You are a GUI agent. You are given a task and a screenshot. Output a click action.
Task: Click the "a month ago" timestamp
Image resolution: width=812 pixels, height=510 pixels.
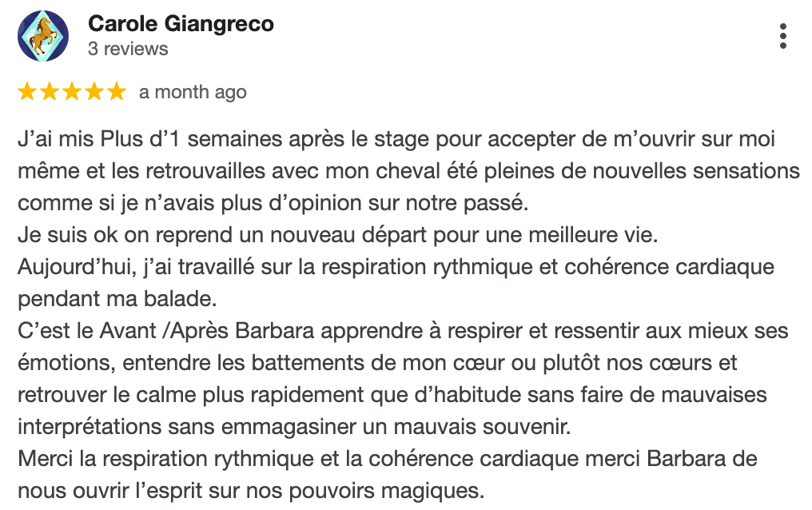click(x=193, y=92)
